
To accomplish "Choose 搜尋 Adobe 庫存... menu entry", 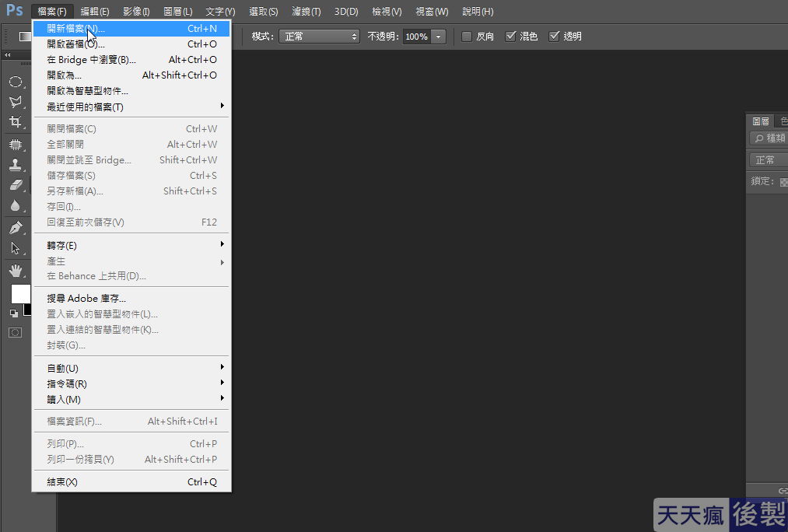I will (131, 299).
